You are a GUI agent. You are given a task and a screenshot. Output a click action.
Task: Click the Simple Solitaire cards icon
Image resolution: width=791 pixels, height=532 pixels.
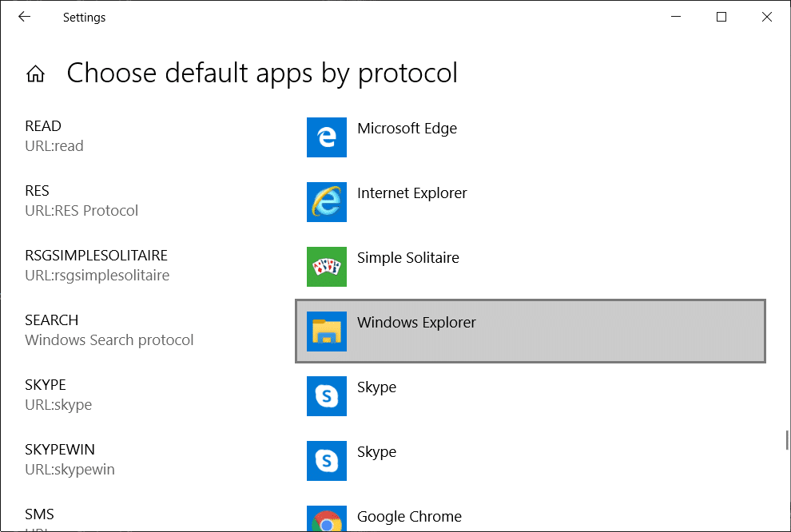[x=327, y=266]
